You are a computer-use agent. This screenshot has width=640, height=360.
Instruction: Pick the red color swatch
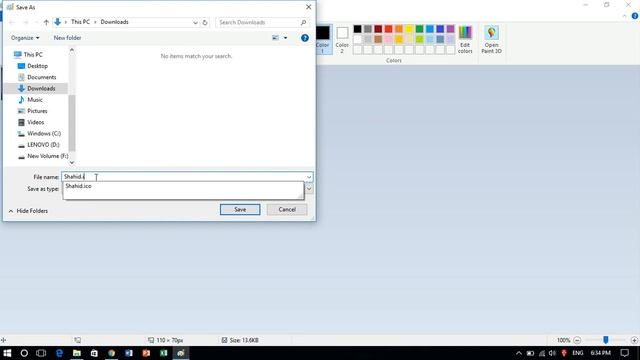389,29
